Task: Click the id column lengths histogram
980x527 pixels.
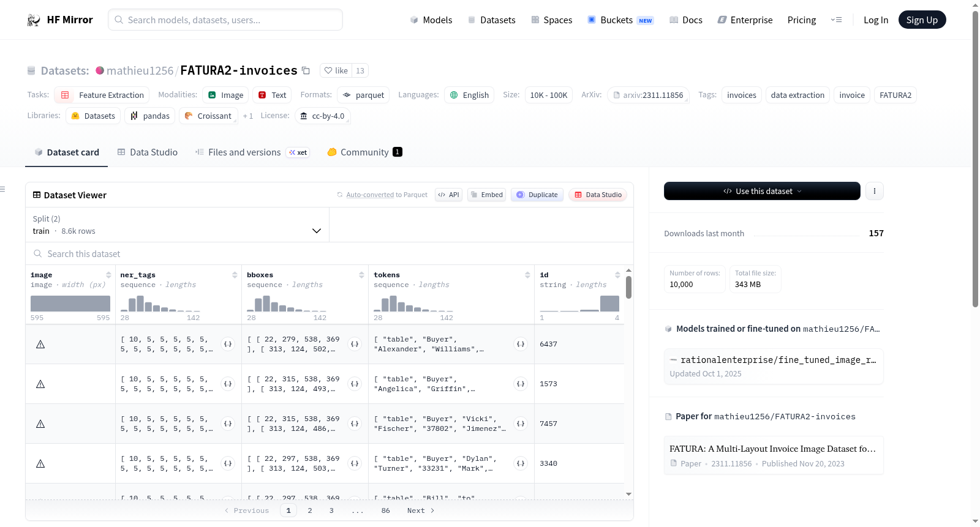Action: [x=579, y=303]
